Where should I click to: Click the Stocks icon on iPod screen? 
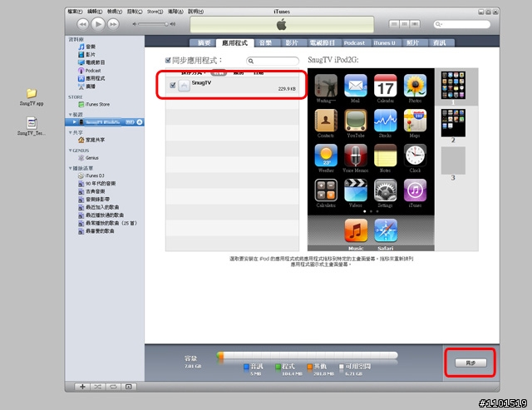point(385,121)
